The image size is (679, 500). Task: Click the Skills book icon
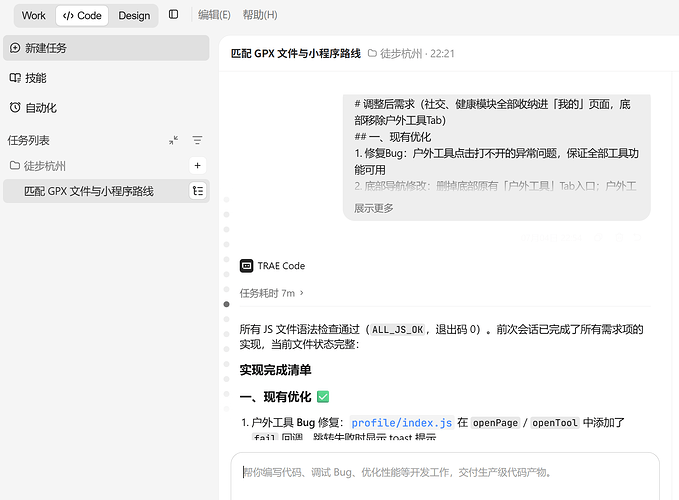coord(15,78)
